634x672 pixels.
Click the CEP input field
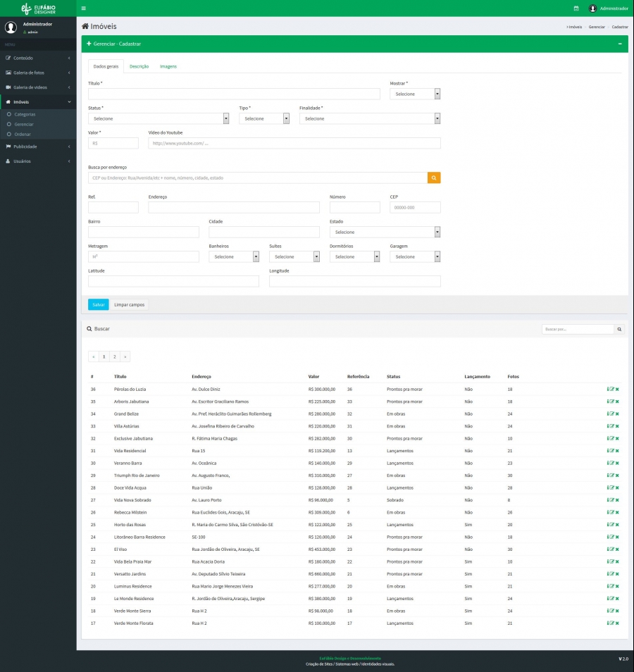click(415, 207)
